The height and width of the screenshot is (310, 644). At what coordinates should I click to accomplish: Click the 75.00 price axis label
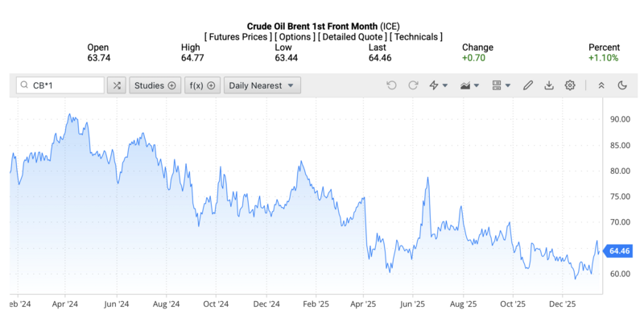tap(620, 196)
